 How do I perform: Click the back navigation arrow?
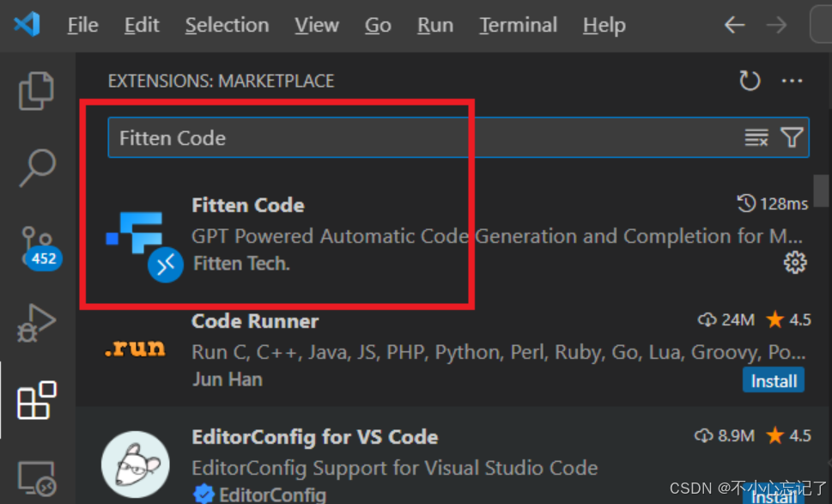click(x=733, y=25)
